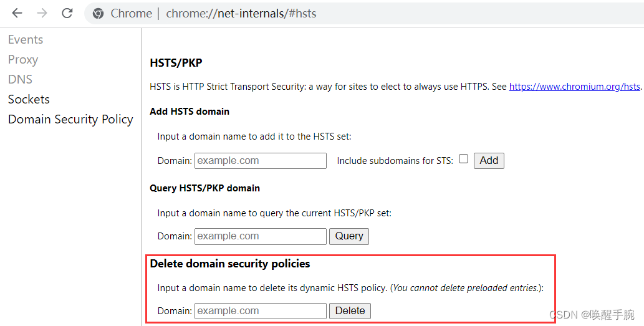Image resolution: width=644 pixels, height=326 pixels.
Task: Switch to the Sockets section
Action: pyautogui.click(x=29, y=99)
